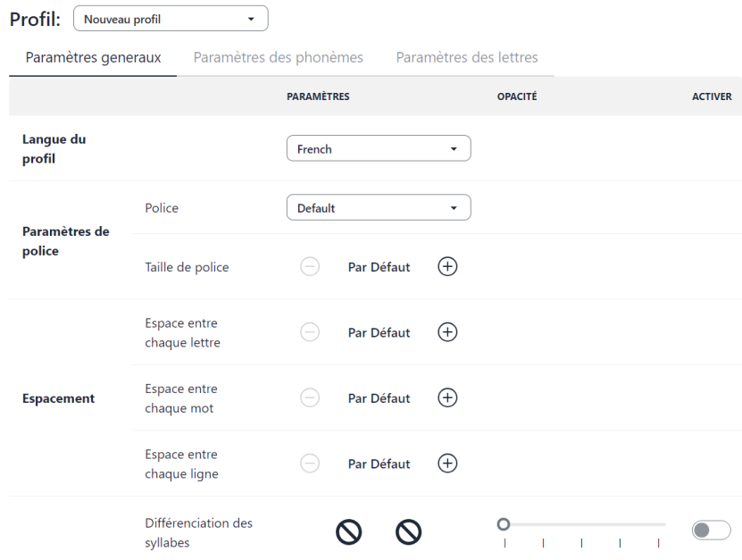The image size is (742, 560).
Task: Increase space between each letter
Action: (447, 332)
